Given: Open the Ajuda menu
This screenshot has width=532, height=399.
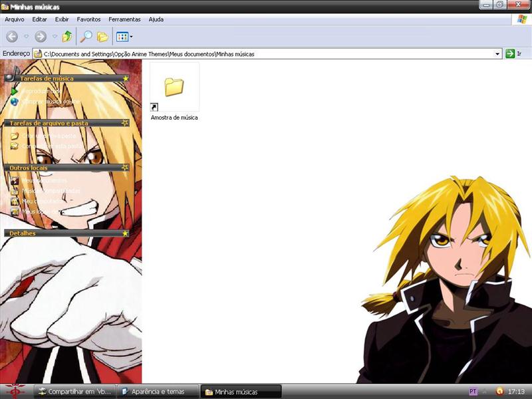Looking at the screenshot, I should click(156, 19).
